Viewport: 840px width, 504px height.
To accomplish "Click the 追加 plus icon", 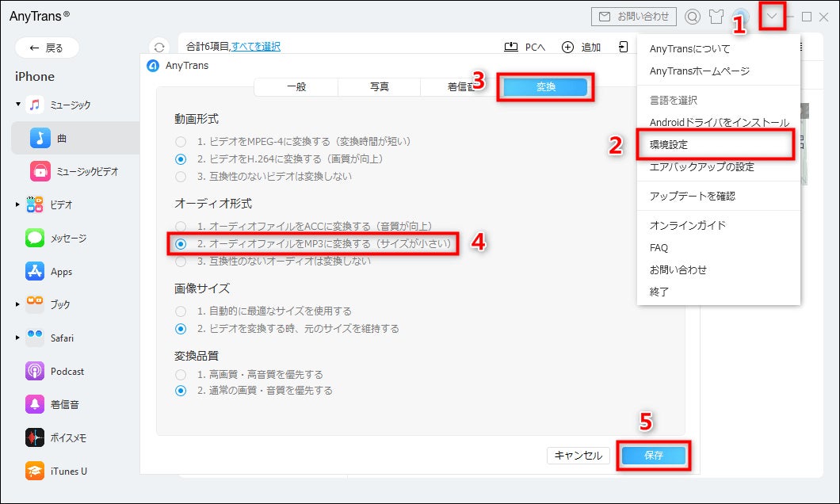I will [568, 47].
